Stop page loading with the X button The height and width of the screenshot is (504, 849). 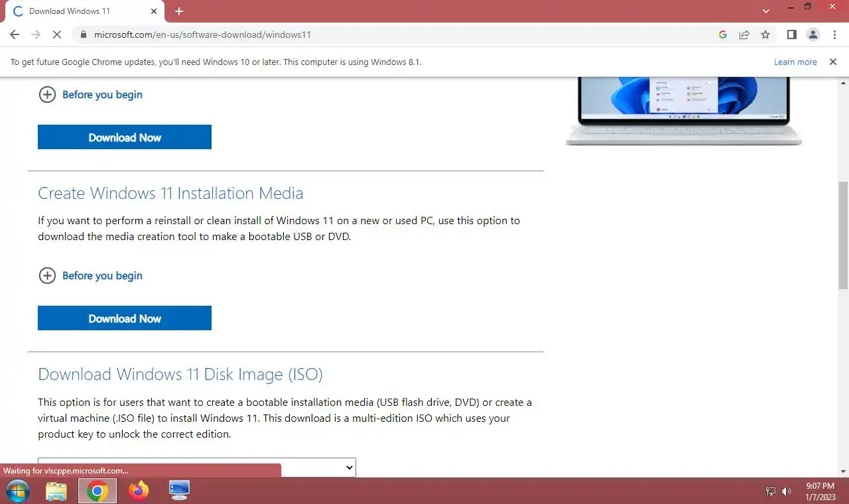[57, 34]
